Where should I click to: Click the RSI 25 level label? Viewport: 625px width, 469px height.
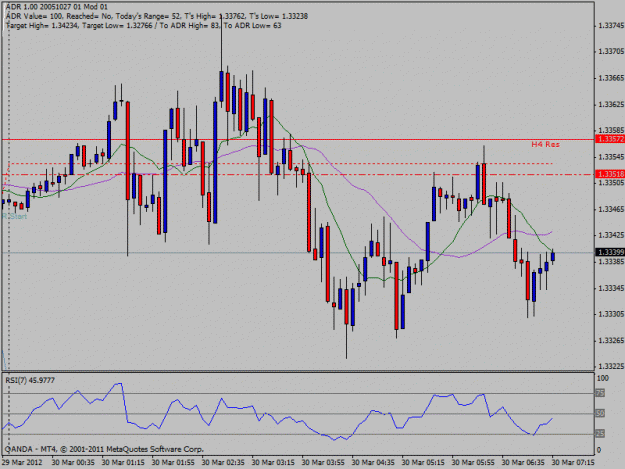click(x=600, y=434)
